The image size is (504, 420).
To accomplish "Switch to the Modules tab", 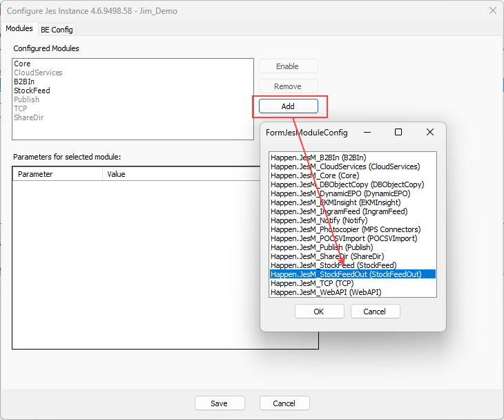I will click(19, 28).
